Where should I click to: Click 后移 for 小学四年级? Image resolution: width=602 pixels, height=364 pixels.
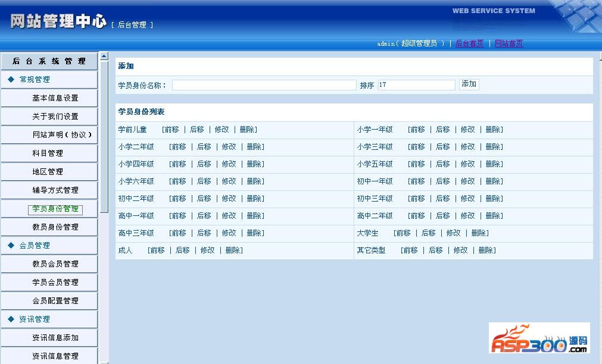[204, 164]
